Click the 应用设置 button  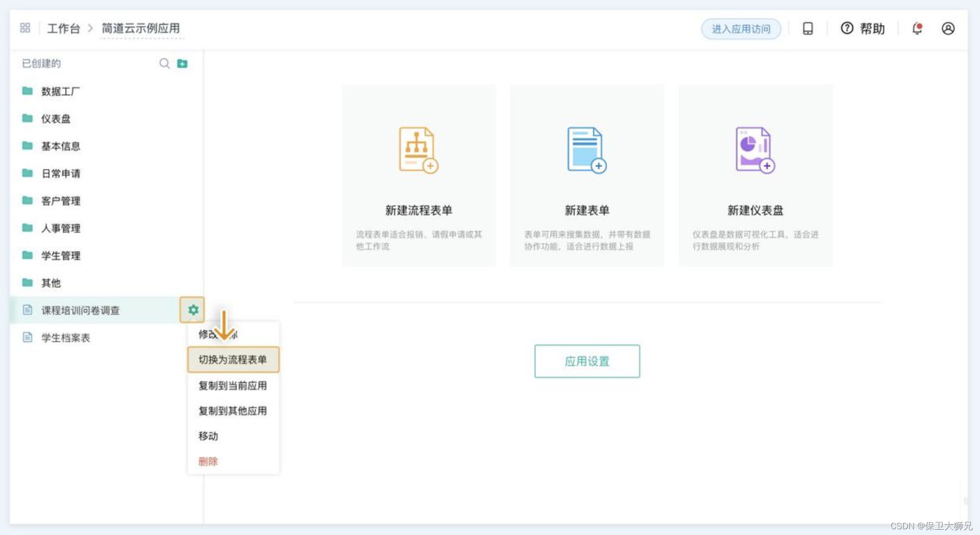[587, 361]
